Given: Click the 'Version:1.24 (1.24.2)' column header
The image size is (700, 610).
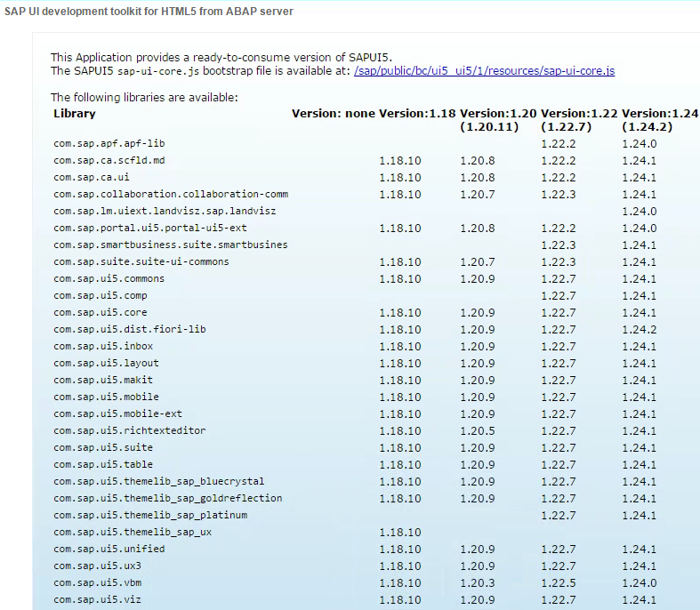Looking at the screenshot, I should coord(660,120).
